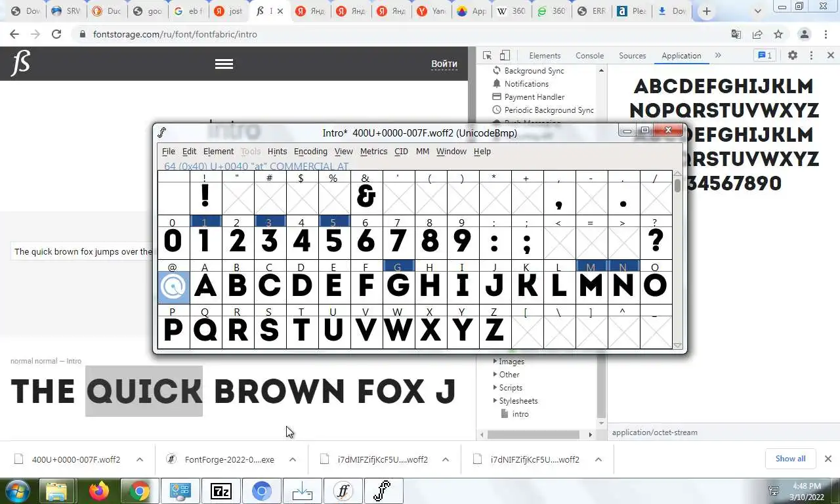This screenshot has width=840, height=504.
Task: Open FontForge Encoding menu
Action: pos(310,152)
